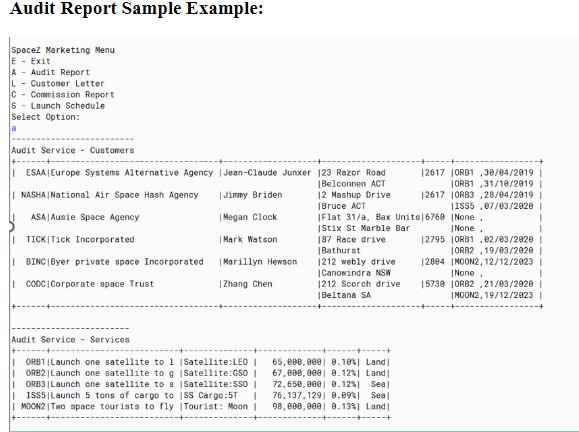Screen dimensions: 579x432
Task: Click the BINC customer code cell
Action: coord(36,262)
